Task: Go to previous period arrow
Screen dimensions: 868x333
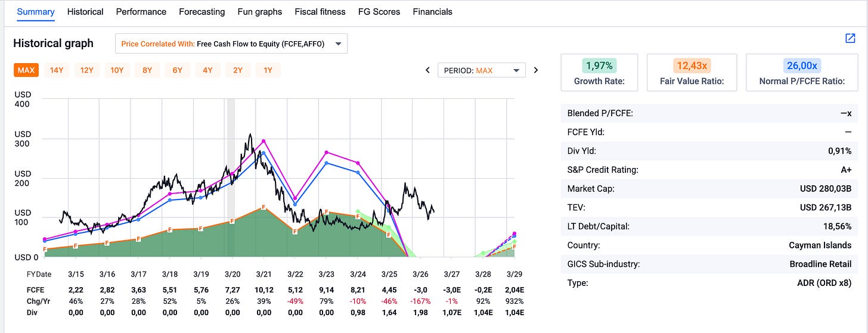Action: tap(427, 70)
